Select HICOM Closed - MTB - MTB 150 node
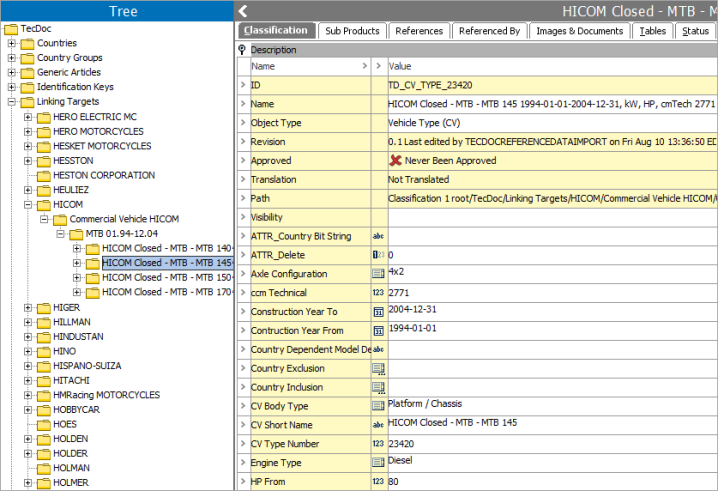Image resolution: width=718 pixels, height=491 pixels. click(167, 278)
